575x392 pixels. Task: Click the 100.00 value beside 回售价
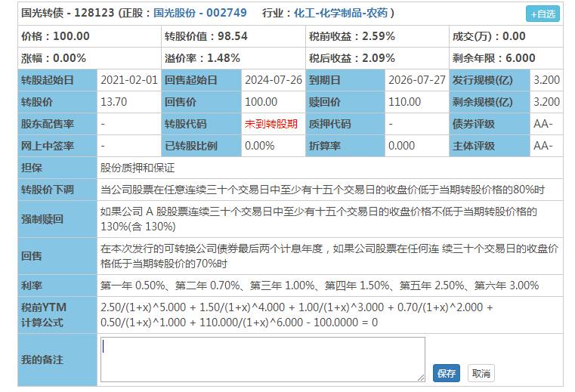click(261, 102)
